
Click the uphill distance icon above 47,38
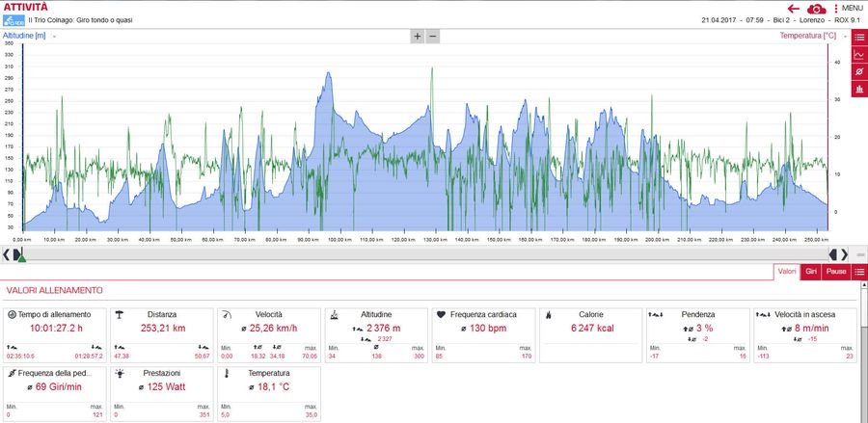(118, 347)
